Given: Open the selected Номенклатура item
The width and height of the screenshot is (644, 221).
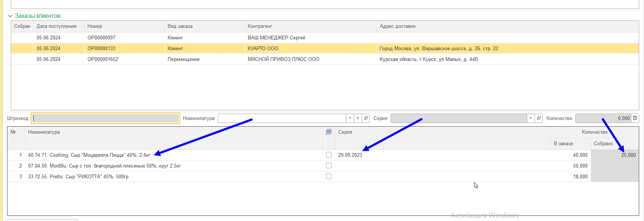Looking at the screenshot, I should (366, 118).
